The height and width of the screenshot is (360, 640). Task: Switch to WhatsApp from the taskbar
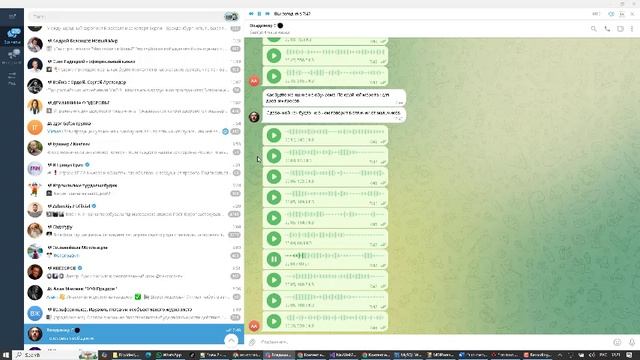[170, 355]
